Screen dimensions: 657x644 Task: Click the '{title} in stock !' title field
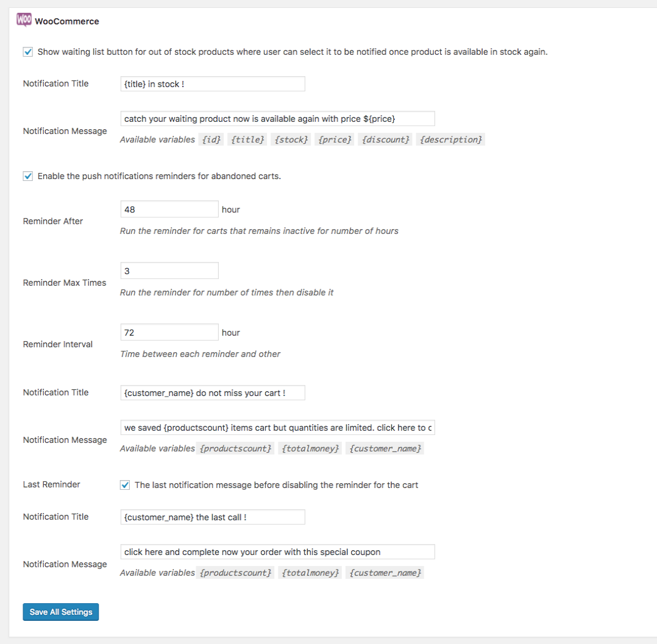pos(213,84)
